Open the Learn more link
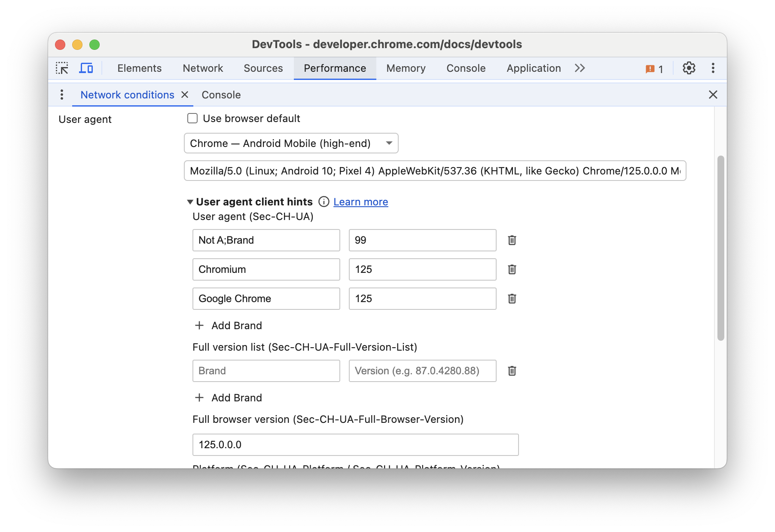775x532 pixels. 360,202
